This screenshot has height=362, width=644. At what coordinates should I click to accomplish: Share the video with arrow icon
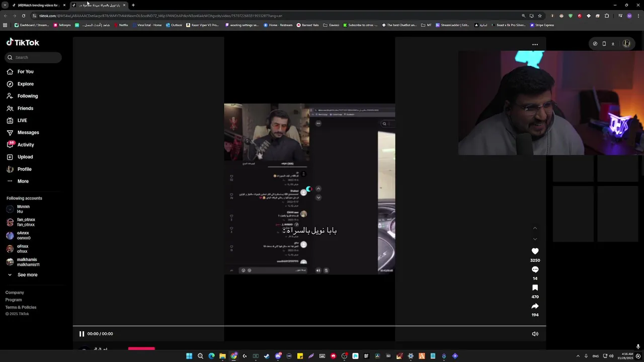click(x=535, y=306)
